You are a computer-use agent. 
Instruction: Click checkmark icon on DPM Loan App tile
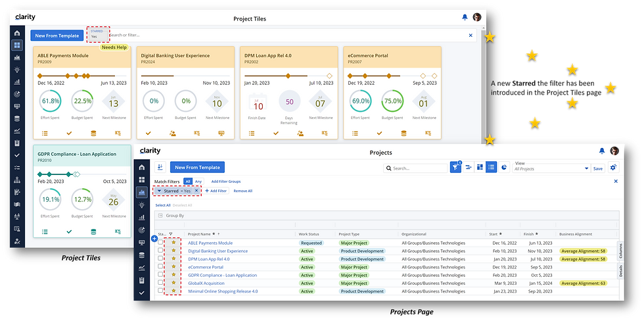tap(276, 133)
